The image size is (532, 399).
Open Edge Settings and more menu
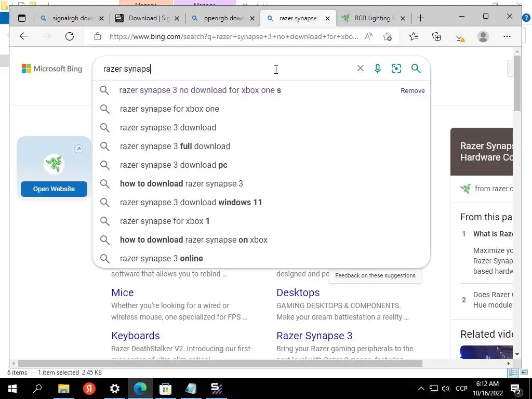pyautogui.click(x=507, y=36)
